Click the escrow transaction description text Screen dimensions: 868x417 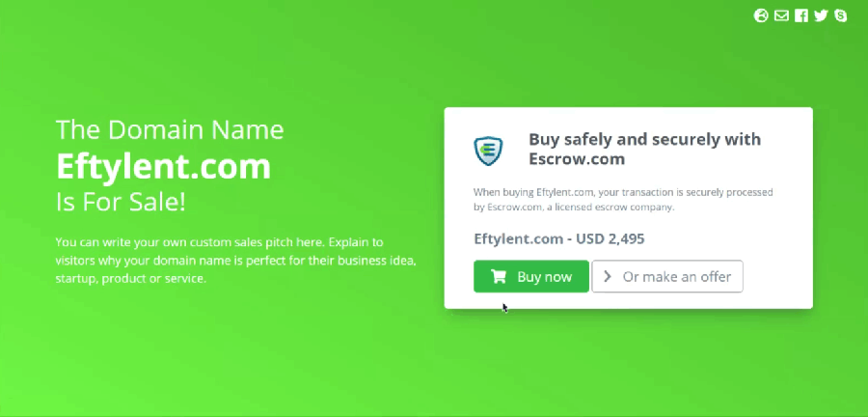(623, 200)
